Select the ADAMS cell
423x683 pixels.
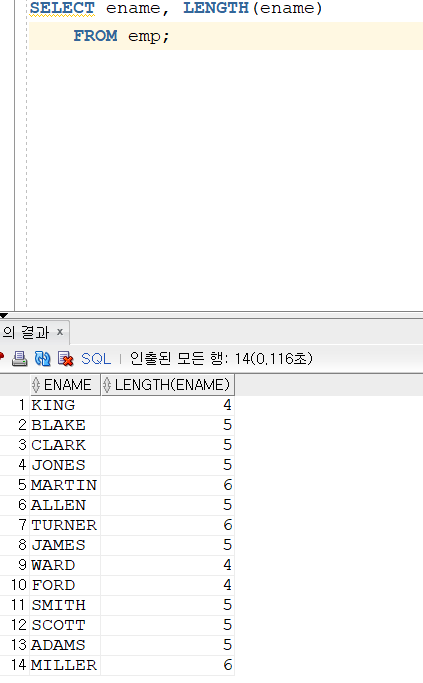65,646
